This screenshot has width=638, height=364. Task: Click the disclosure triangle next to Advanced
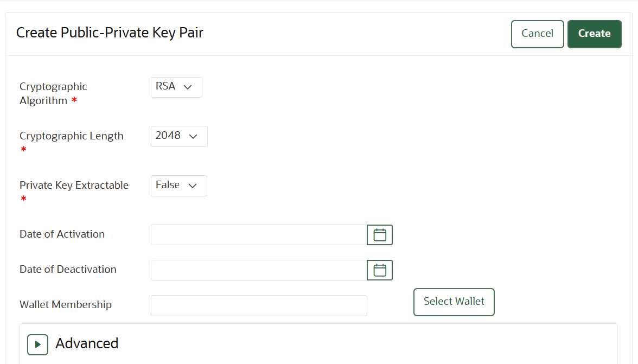(x=37, y=344)
